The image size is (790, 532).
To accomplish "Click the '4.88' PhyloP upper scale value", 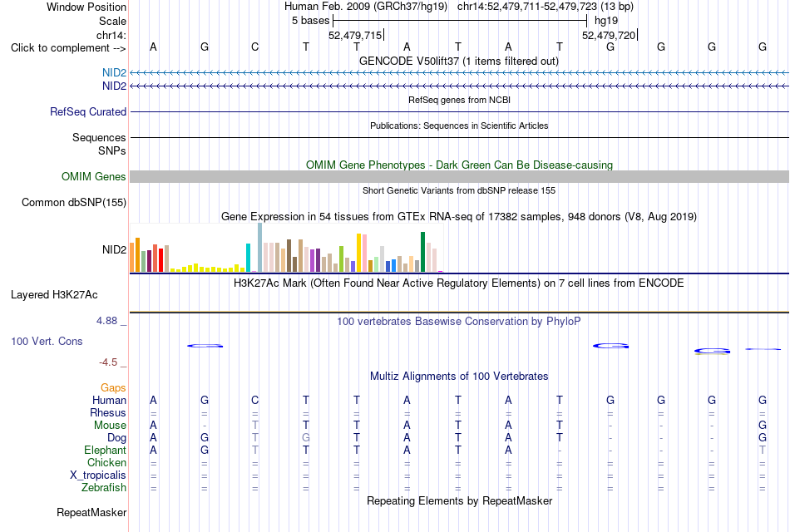I will pos(106,321).
